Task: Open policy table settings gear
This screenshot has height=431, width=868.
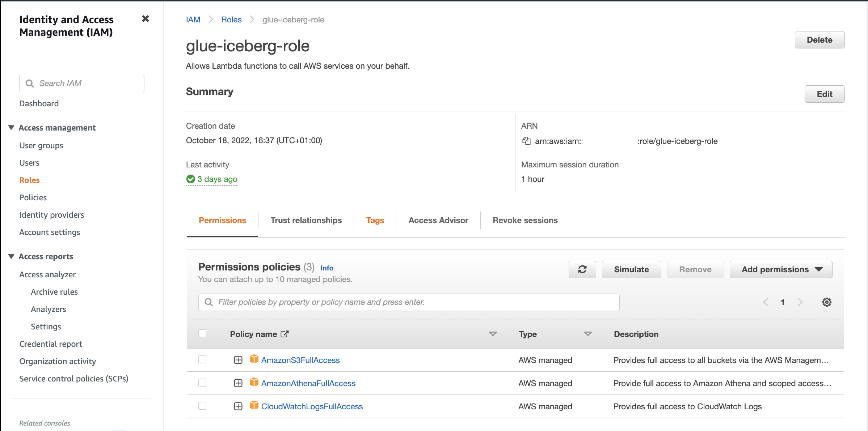Action: 827,302
